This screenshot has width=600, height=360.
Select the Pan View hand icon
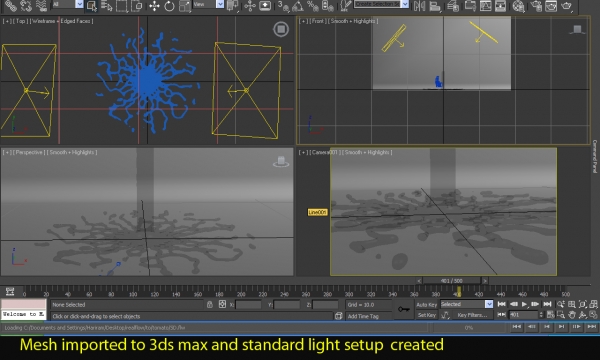[572, 315]
